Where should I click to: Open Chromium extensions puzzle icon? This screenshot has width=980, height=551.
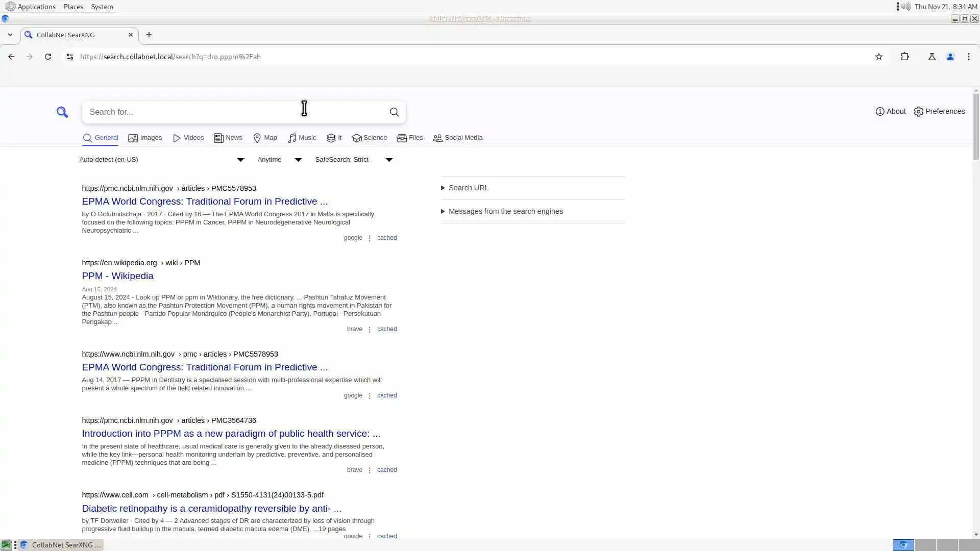(x=904, y=57)
